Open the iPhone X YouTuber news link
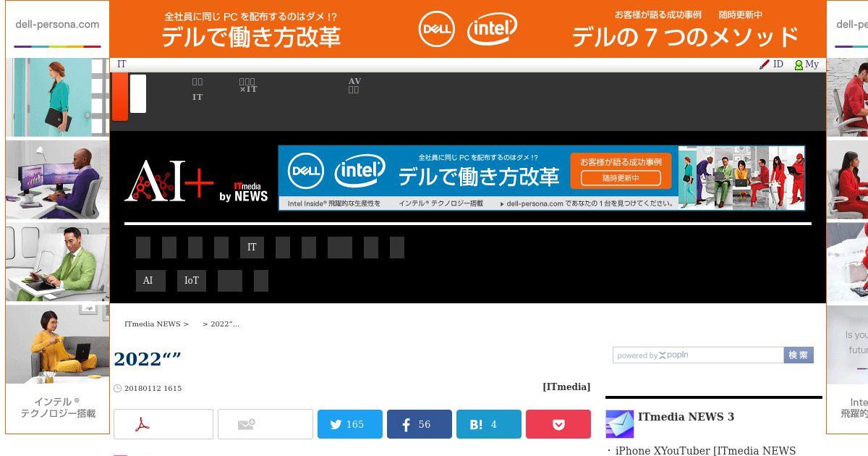 coord(705,451)
